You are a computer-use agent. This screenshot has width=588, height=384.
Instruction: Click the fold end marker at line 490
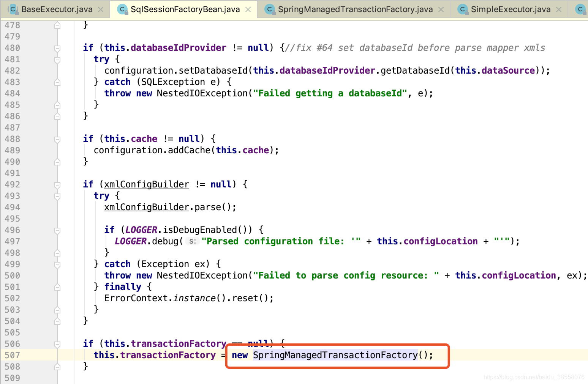click(x=57, y=162)
